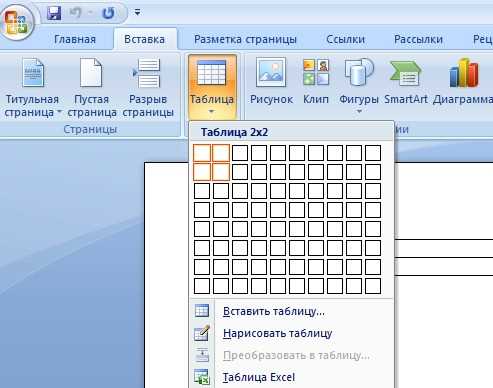
Task: Click the Таблица Excel icon
Action: pos(202,377)
